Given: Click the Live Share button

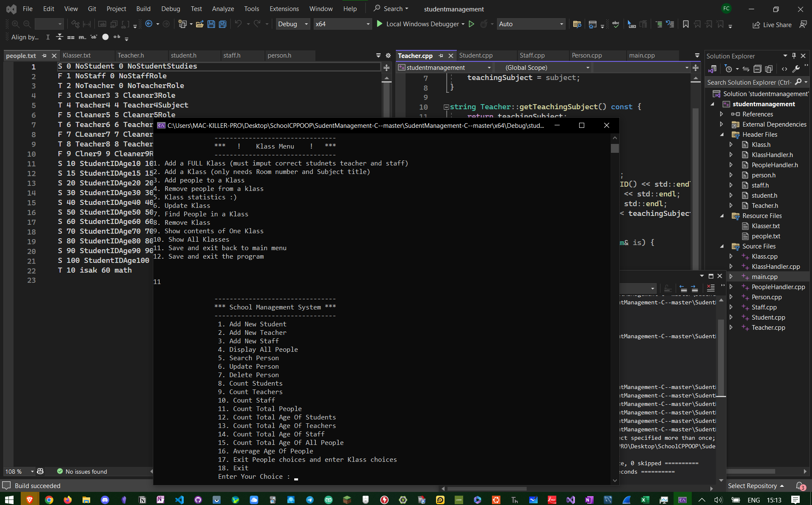Looking at the screenshot, I should tap(772, 25).
